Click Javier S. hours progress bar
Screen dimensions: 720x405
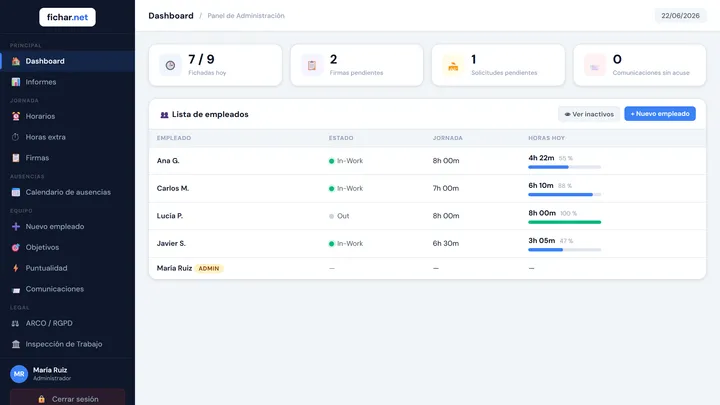click(564, 250)
